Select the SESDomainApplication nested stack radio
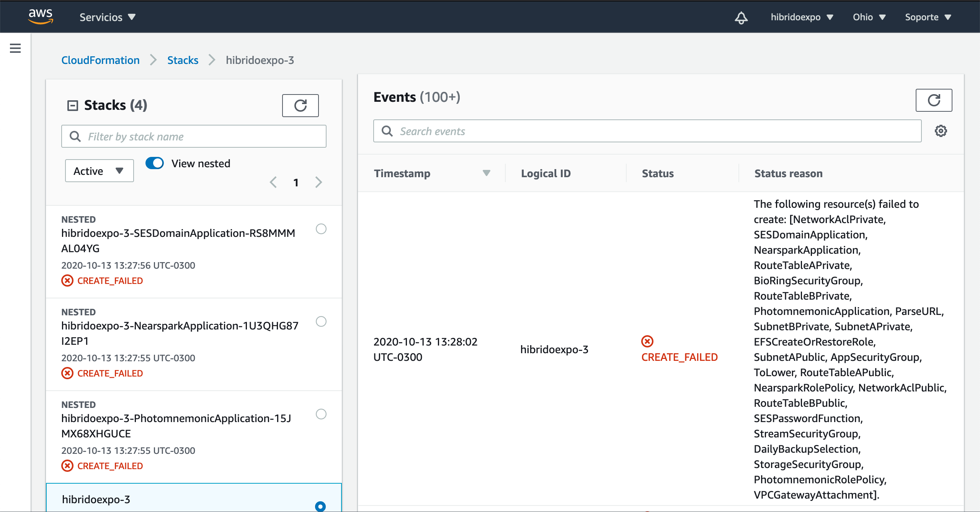This screenshot has width=980, height=512. (x=321, y=229)
